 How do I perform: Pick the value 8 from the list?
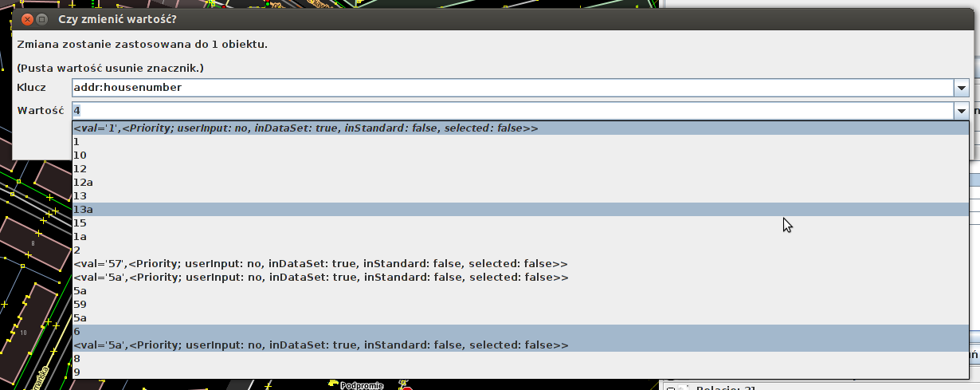point(76,359)
